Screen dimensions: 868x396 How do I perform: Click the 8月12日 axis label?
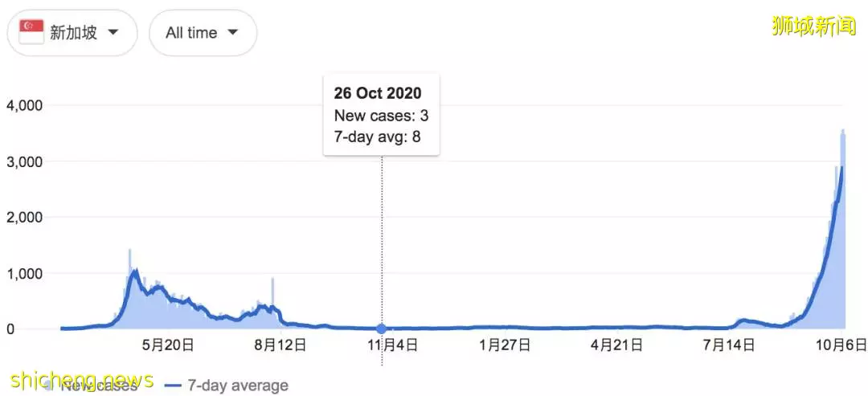point(280,346)
